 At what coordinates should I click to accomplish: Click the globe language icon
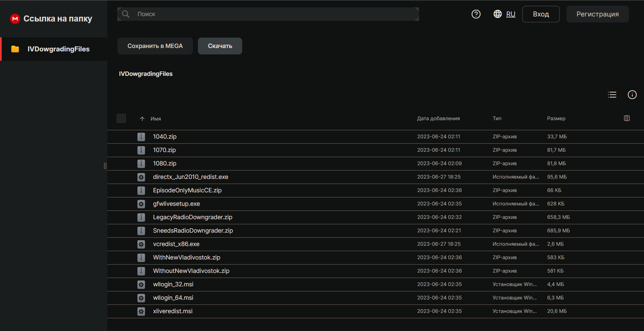coord(498,14)
